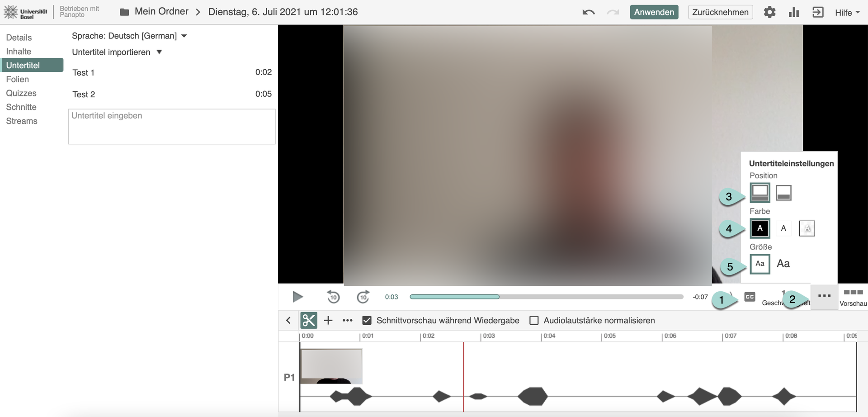868x417 pixels.
Task: Select the scissors cut tool
Action: (309, 320)
